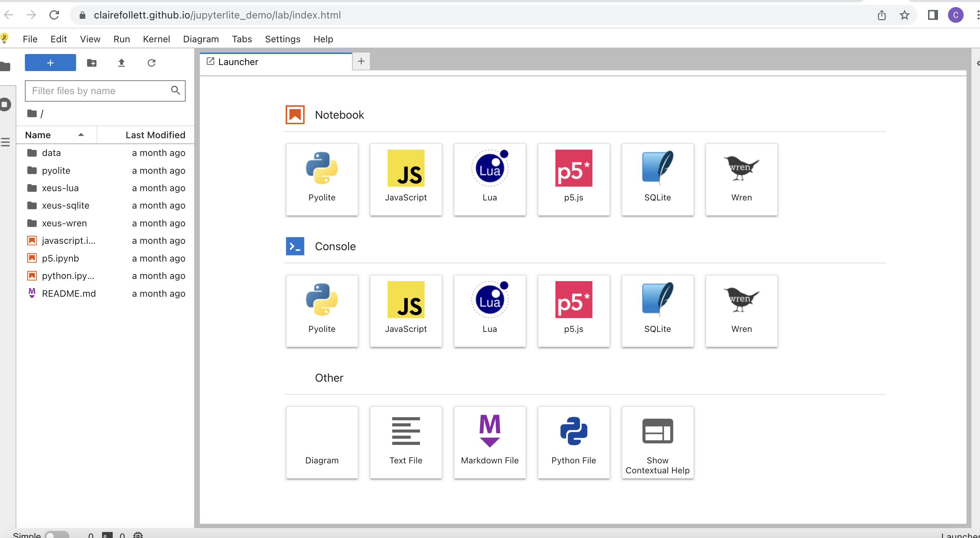Start a p5.js console session
The image size is (980, 538).
coord(573,310)
